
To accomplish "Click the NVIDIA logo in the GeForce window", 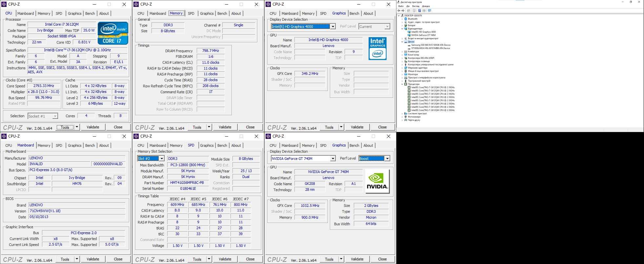I will click(377, 181).
